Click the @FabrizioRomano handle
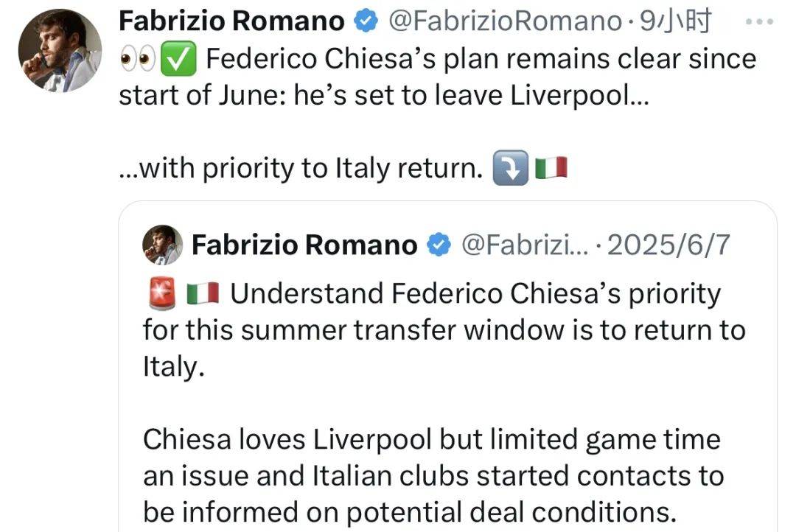The height and width of the screenshot is (532, 796). 504,22
